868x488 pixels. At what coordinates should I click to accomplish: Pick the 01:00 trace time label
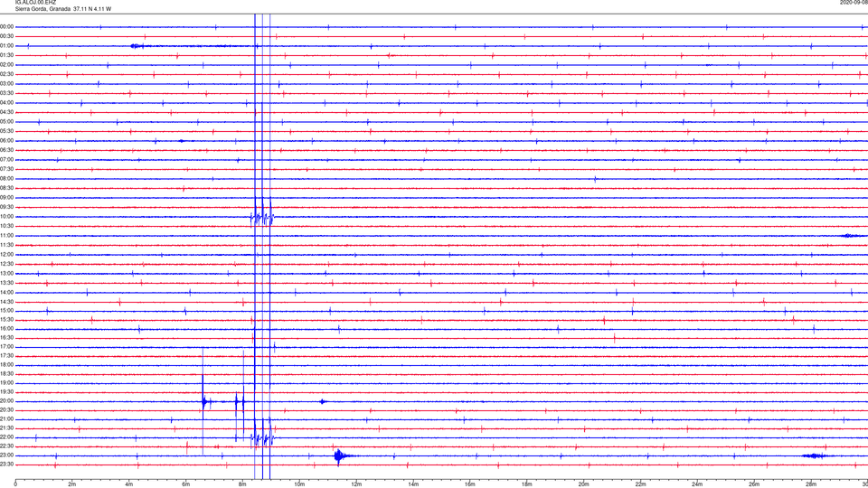[7, 46]
